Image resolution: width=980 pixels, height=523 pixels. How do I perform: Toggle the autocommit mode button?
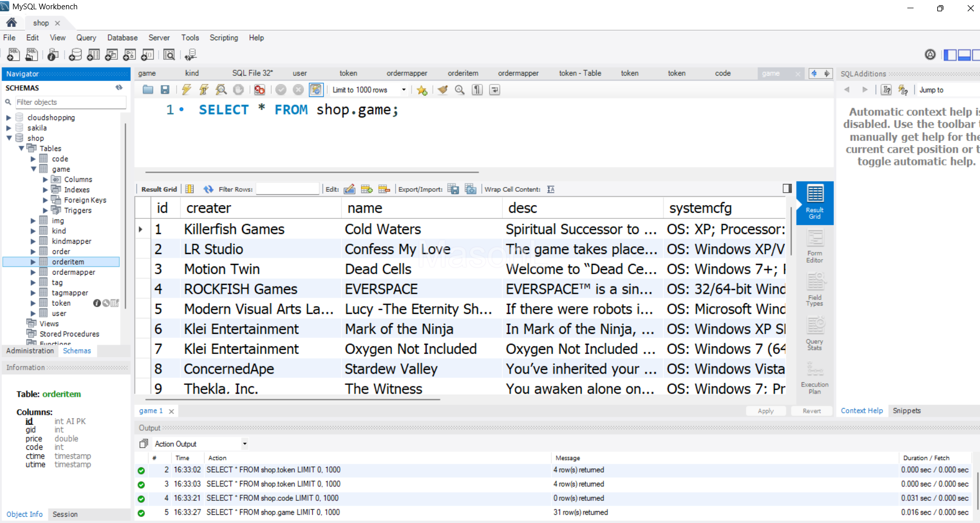coord(316,90)
